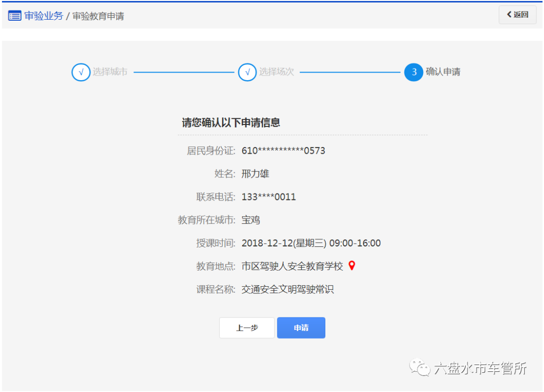Select the numbered circle 3 step indicator

click(414, 72)
